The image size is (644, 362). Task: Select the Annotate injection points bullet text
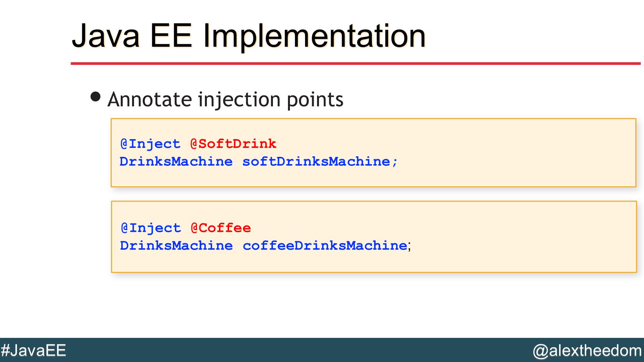(225, 100)
